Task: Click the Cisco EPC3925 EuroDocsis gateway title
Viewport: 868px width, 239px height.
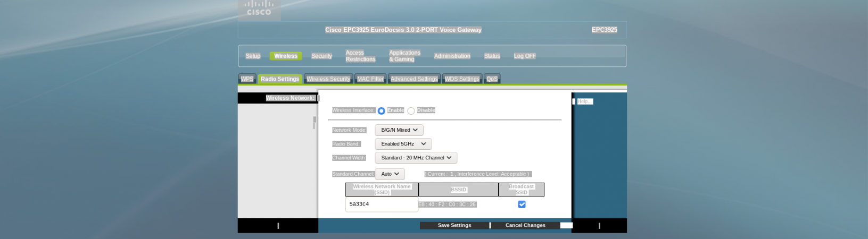Action: (403, 30)
